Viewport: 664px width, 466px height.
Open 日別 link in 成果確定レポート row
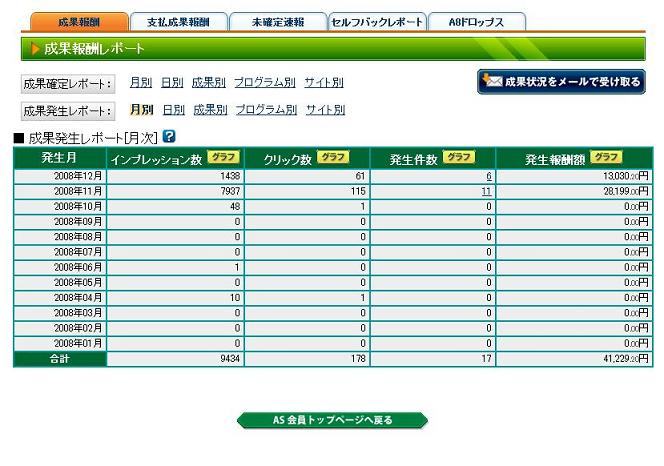172,82
